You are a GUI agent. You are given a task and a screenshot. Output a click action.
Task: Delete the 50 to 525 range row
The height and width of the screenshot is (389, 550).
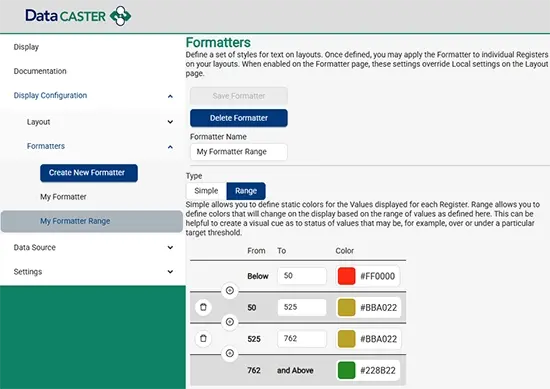pos(203,307)
